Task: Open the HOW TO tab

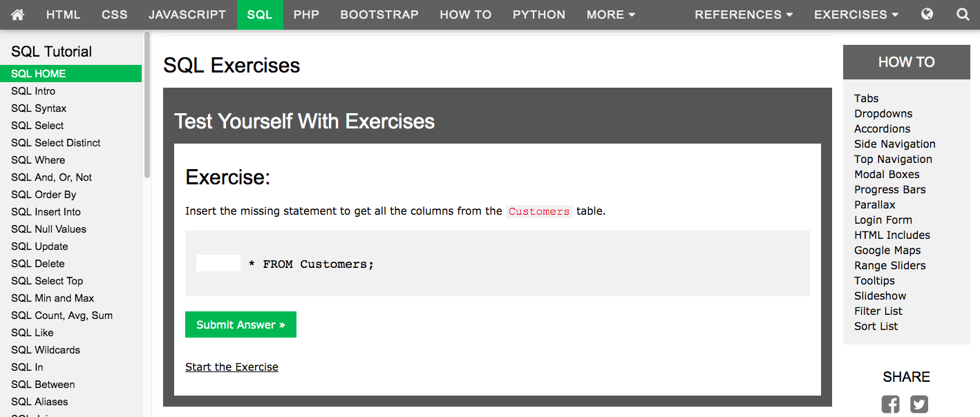Action: coord(466,14)
